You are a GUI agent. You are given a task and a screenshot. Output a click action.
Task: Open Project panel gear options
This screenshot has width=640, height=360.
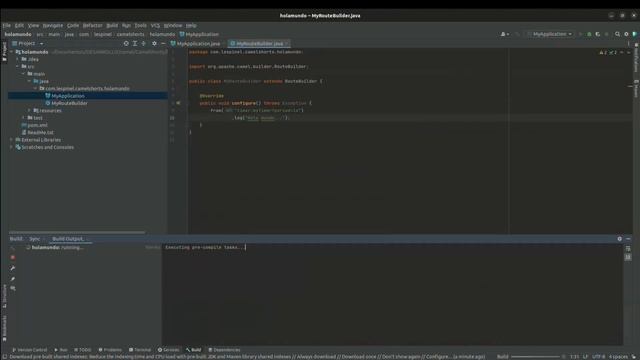click(154, 43)
